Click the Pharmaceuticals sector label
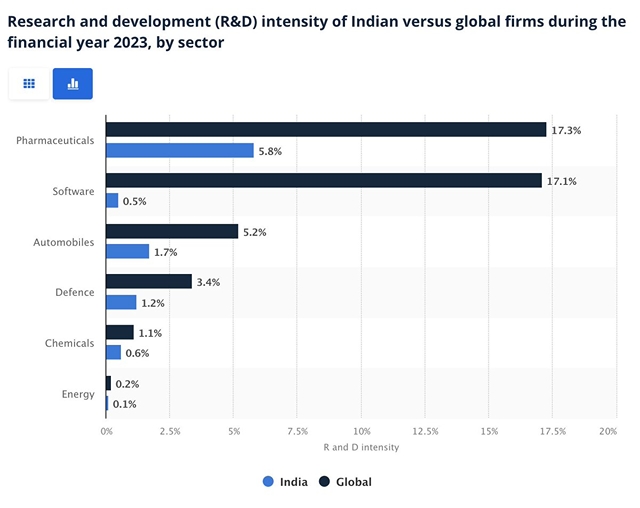 [55, 141]
